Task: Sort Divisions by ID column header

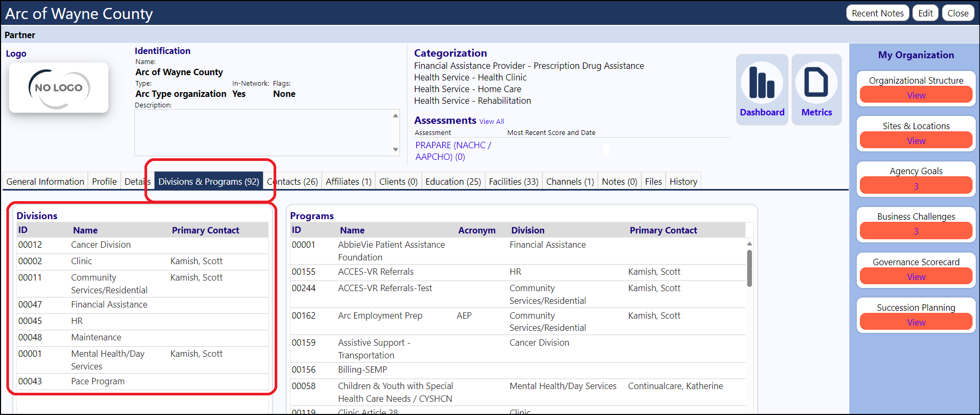Action: click(x=23, y=230)
